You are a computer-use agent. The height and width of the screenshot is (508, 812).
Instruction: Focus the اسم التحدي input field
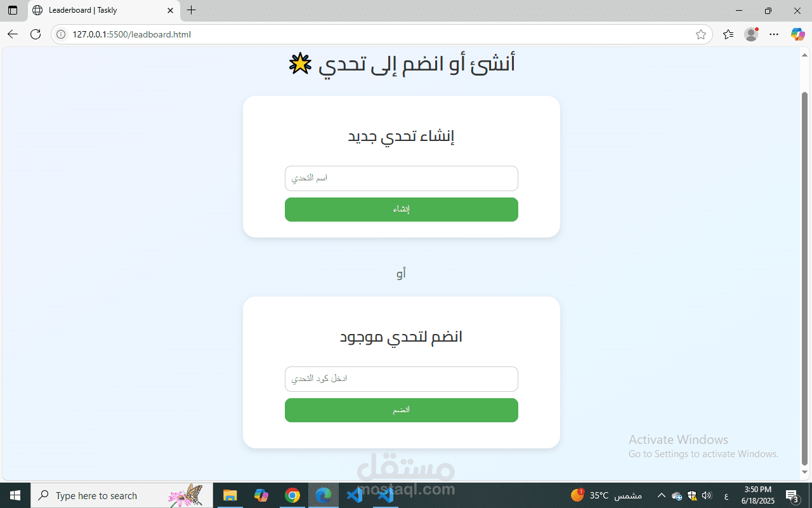point(402,178)
